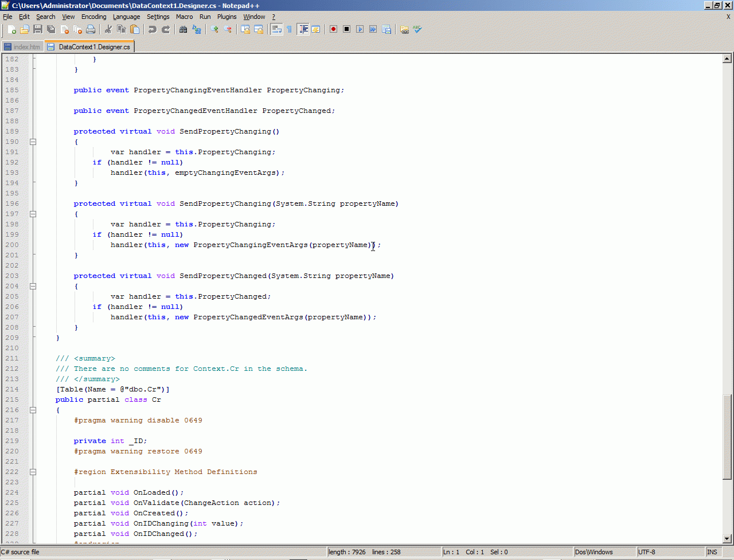This screenshot has width=734, height=560.
Task: Zoom out using the toolbar magnifier
Action: coord(228,29)
